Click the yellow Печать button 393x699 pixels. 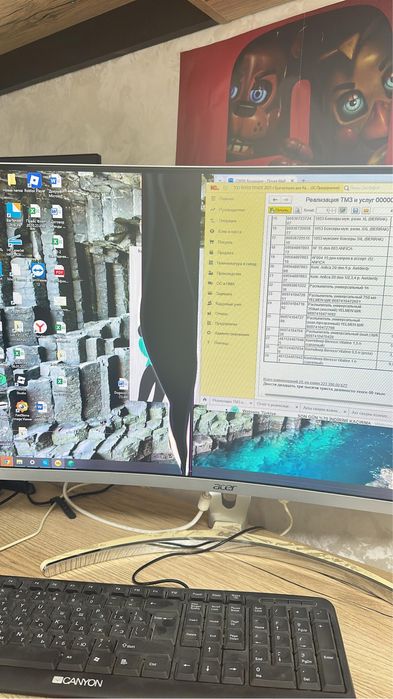(280, 210)
